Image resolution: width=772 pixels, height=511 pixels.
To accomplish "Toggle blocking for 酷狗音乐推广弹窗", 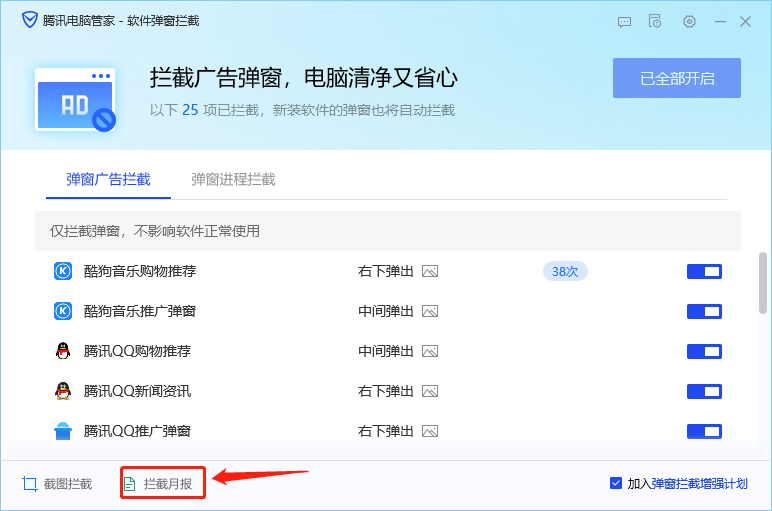I will click(704, 311).
